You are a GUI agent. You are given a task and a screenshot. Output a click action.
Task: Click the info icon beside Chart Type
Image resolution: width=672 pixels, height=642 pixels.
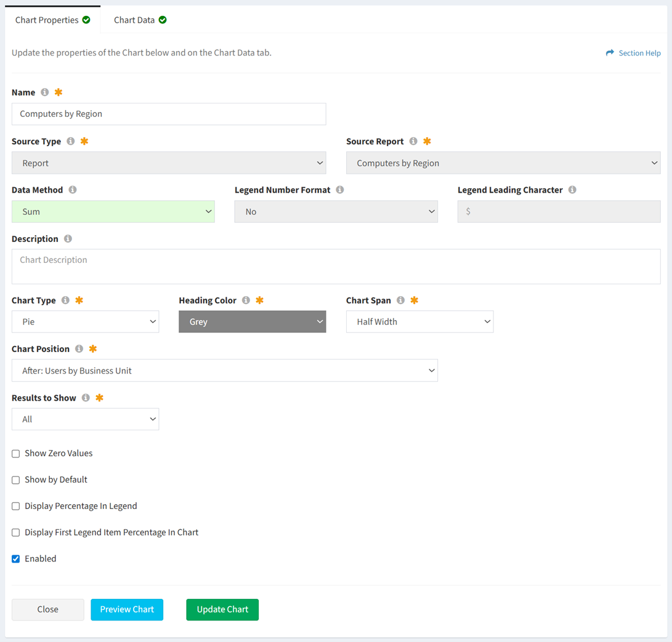point(65,300)
